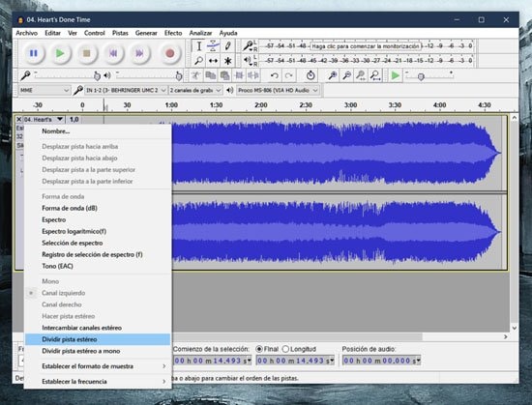Select the Zoom magnifier tool
This screenshot has width=532, height=405.
[x=199, y=61]
